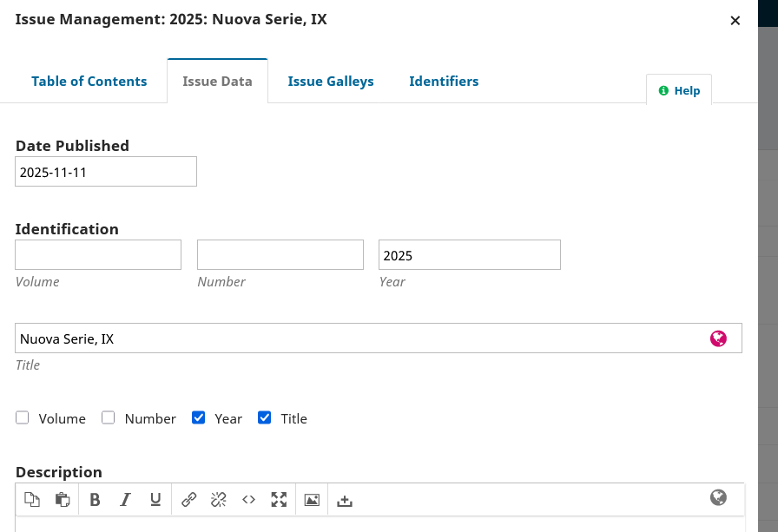Screen dimensions: 778x532
Task: Toggle bold formatting in Description editor
Action: point(95,499)
